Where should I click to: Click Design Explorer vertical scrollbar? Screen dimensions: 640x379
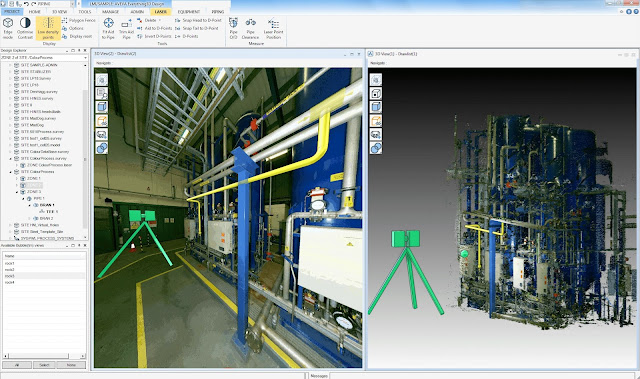pyautogui.click(x=85, y=159)
